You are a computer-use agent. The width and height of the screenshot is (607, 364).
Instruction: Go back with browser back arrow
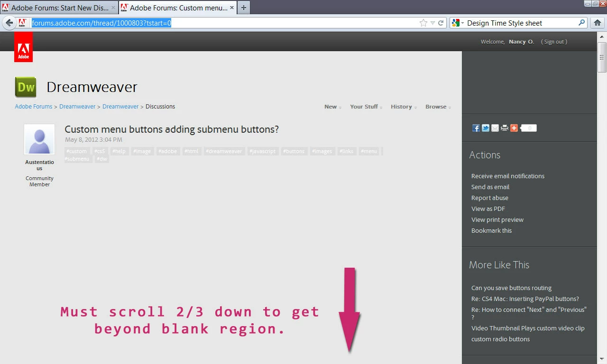[9, 23]
